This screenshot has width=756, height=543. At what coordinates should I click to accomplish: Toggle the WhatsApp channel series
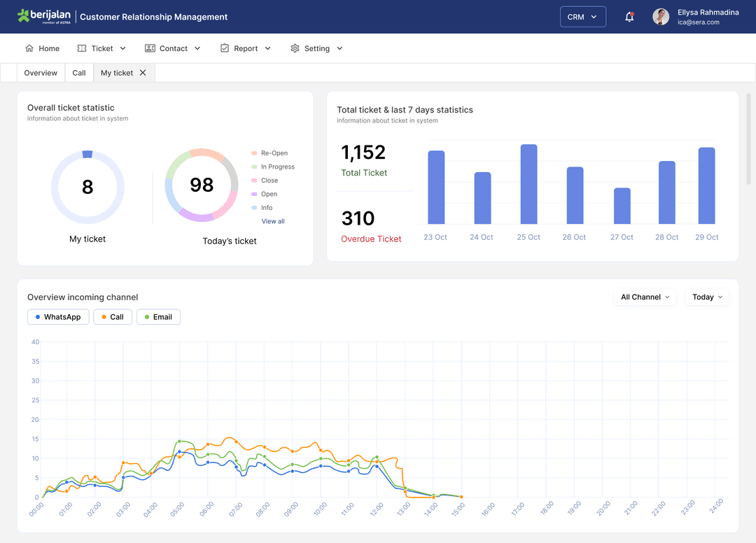[58, 317]
